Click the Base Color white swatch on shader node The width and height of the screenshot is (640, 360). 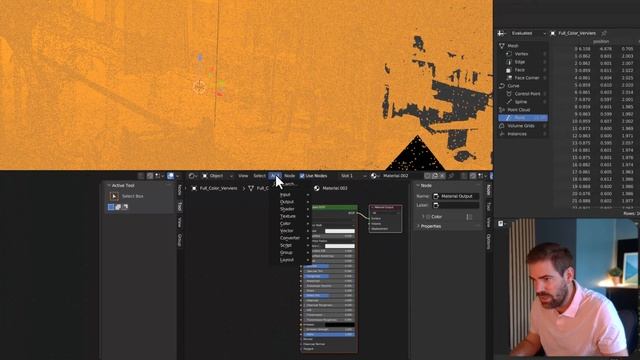340,231
